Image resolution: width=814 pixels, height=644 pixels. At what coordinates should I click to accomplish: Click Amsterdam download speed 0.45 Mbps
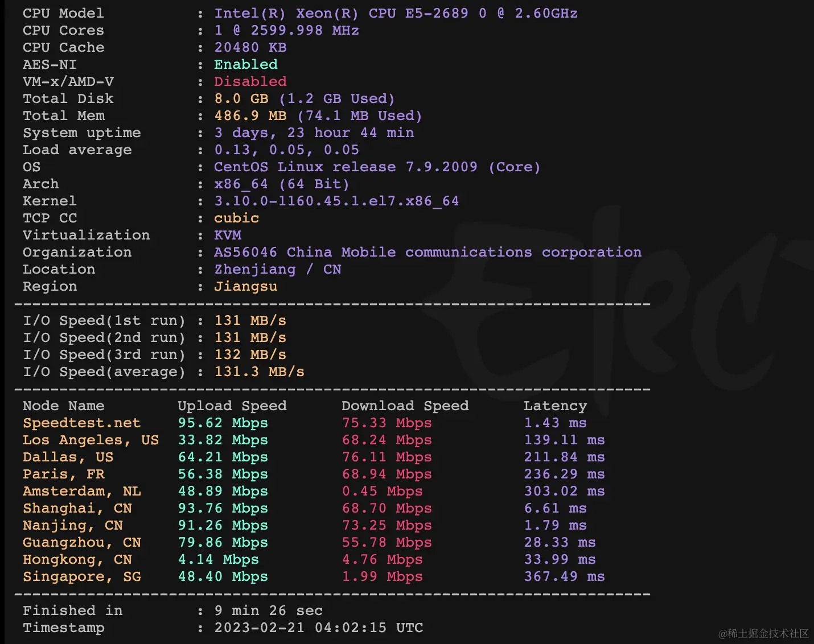tap(382, 491)
